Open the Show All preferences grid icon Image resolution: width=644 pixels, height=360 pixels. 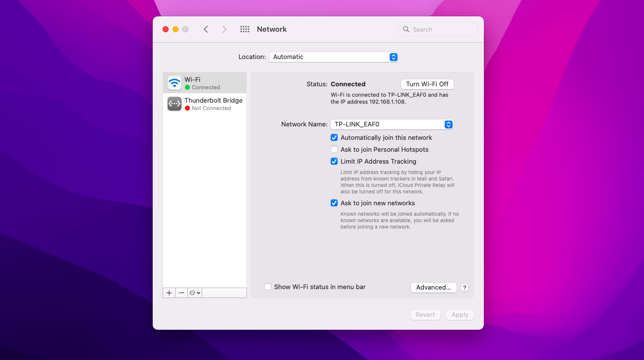coord(244,29)
